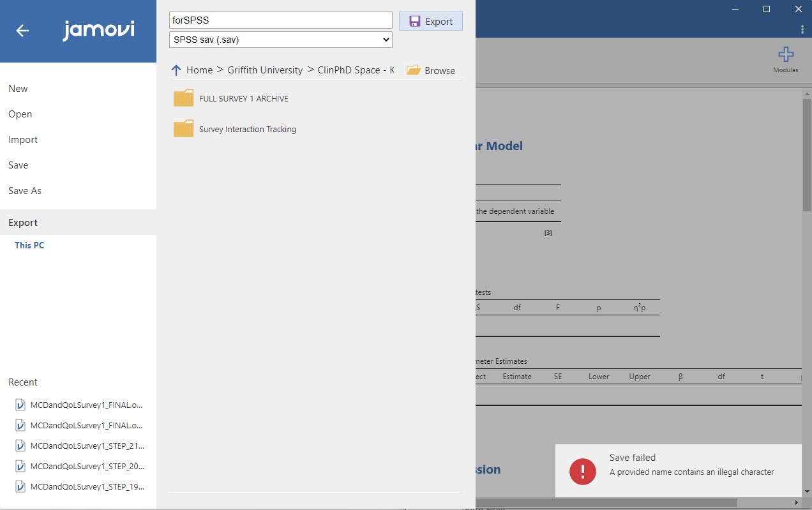Click the Home breadcrumb

pyautogui.click(x=199, y=70)
